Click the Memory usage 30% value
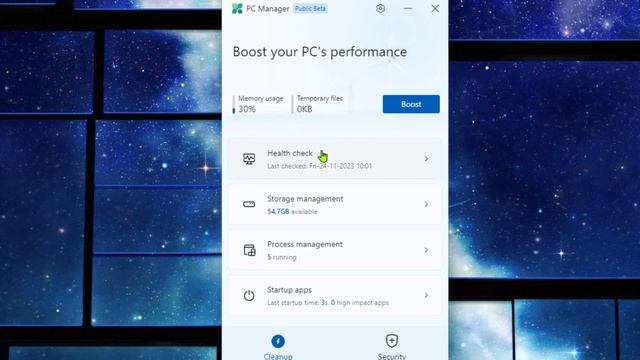 (247, 109)
